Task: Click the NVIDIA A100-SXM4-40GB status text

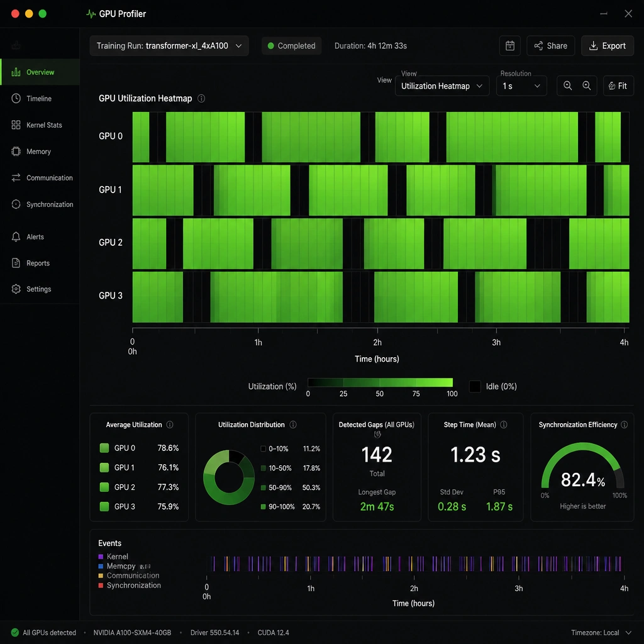Action: pyautogui.click(x=132, y=633)
